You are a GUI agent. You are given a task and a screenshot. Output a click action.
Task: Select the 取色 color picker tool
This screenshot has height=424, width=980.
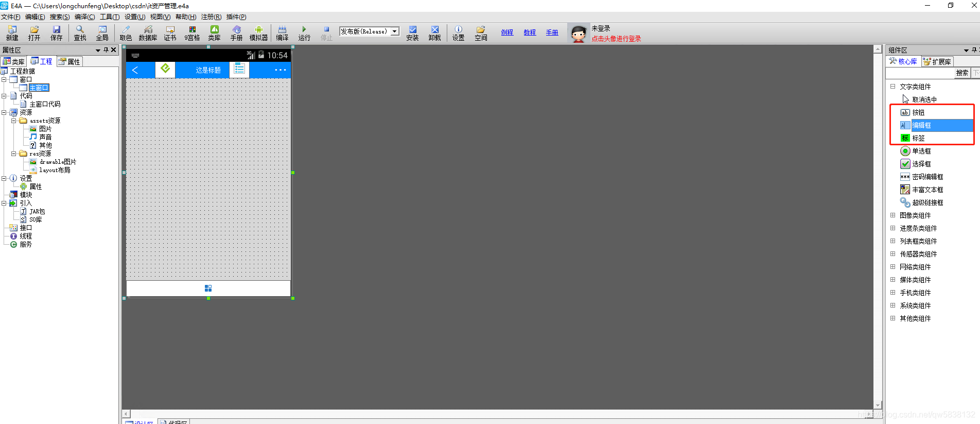(x=126, y=33)
